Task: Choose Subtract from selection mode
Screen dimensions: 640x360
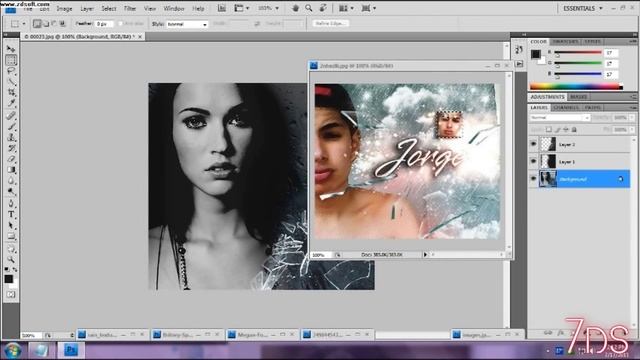Action: click(x=54, y=24)
